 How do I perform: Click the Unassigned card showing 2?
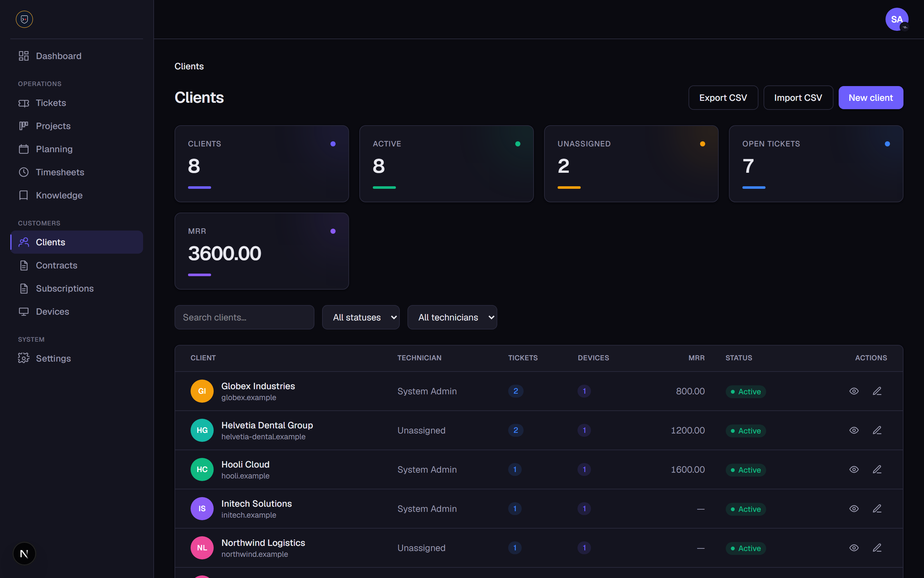click(x=631, y=164)
